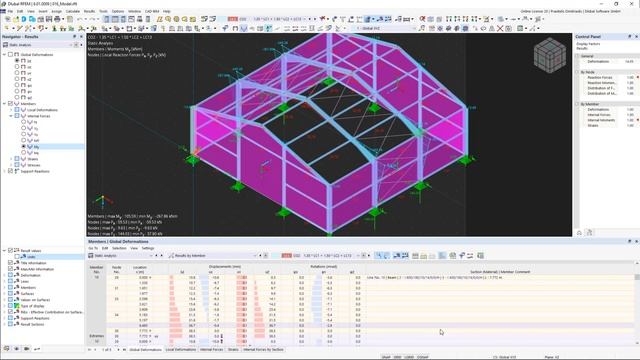Image resolution: width=640 pixels, height=360 pixels.
Task: Expand the Local Deformations tree node
Action: tap(11, 110)
